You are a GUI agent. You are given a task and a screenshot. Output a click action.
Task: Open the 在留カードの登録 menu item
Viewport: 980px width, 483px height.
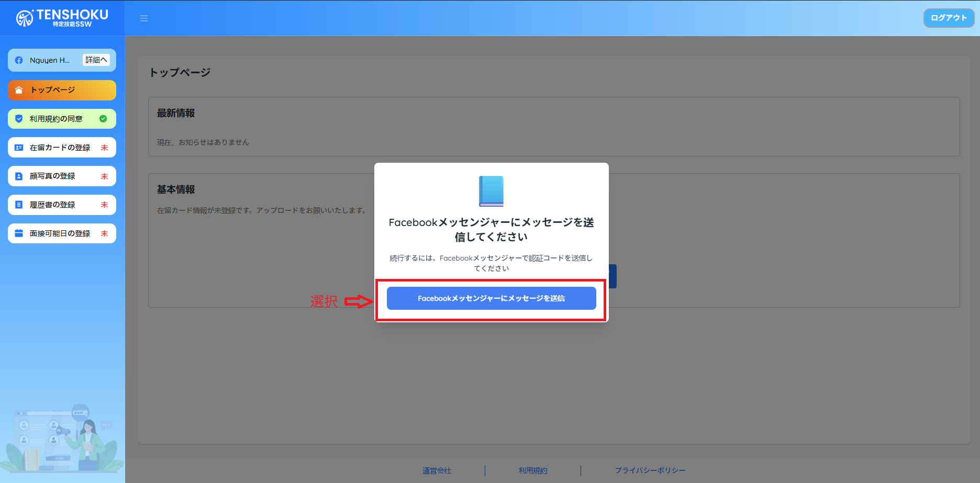pos(60,148)
